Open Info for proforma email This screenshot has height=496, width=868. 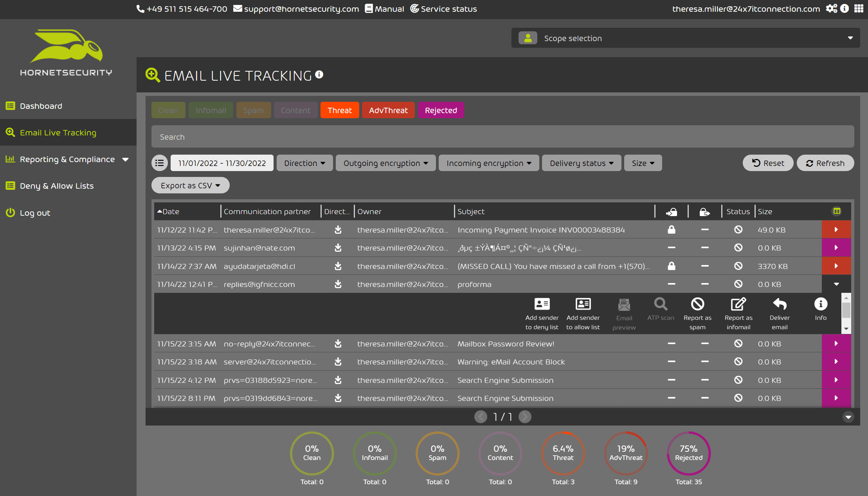(821, 304)
